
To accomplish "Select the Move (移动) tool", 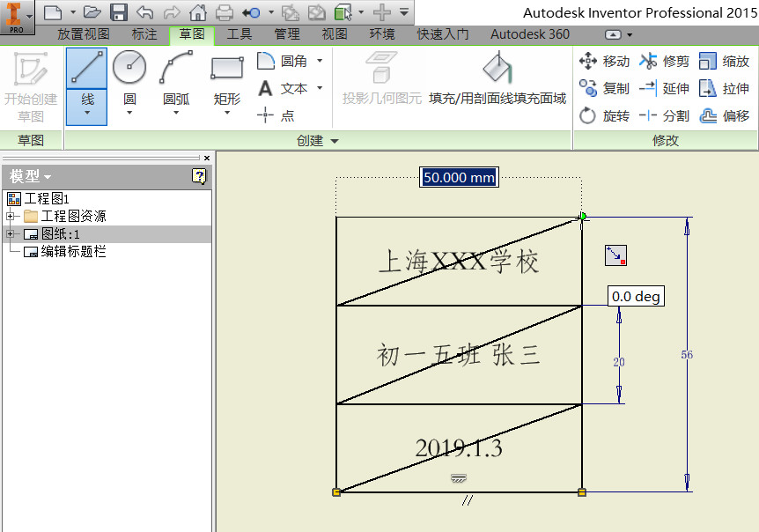I will tap(605, 61).
